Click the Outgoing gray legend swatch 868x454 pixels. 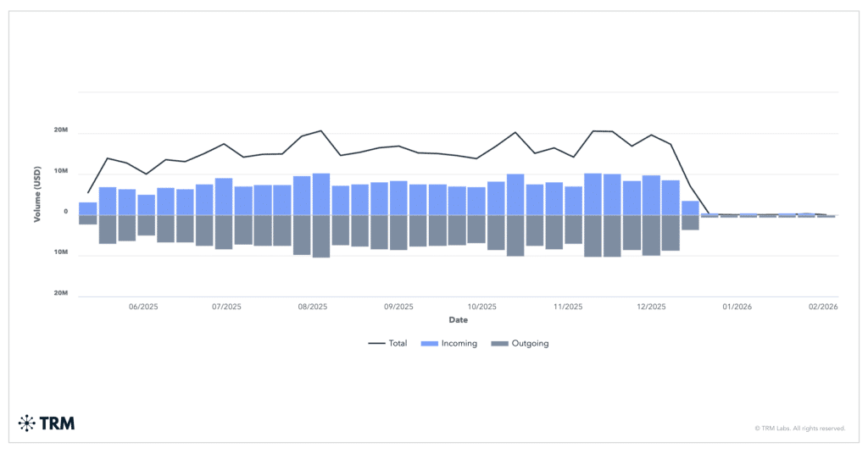coord(499,343)
